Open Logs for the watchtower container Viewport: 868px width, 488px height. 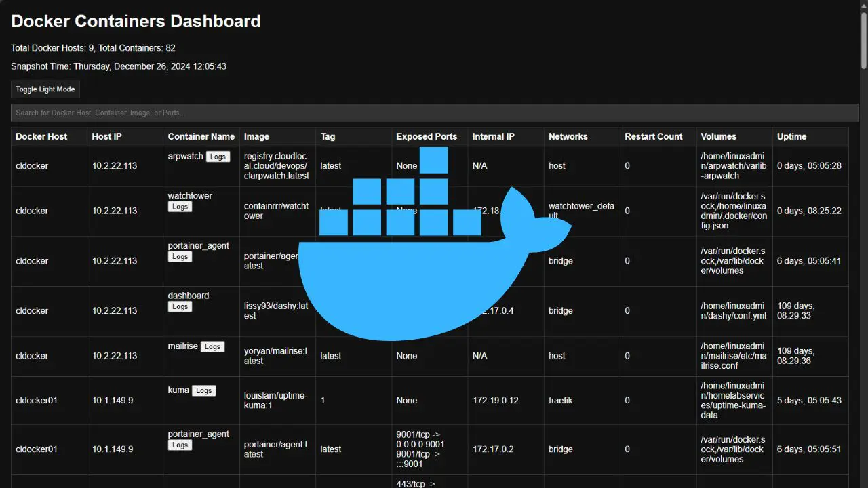(x=180, y=207)
